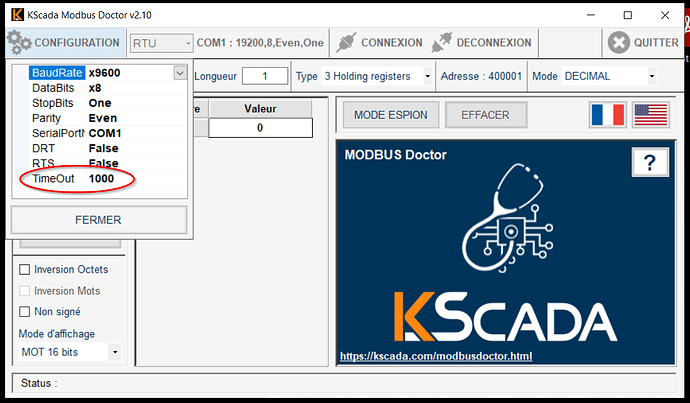Click the MODE ESPION button
Screen dimensions: 690x403
[x=391, y=115]
